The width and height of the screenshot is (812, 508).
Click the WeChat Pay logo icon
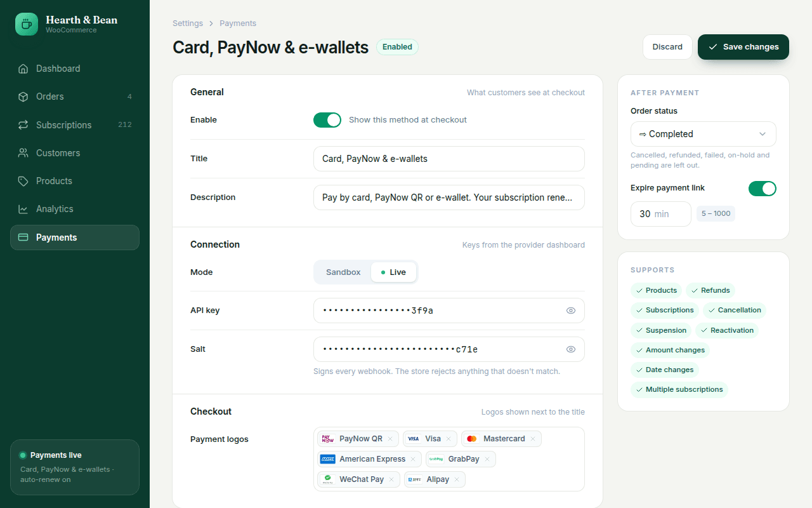pos(328,479)
